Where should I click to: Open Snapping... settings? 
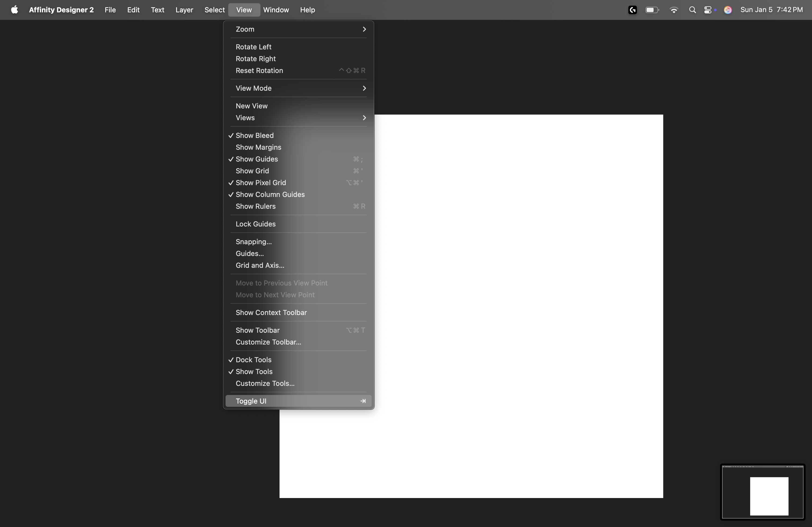[x=299, y=242]
